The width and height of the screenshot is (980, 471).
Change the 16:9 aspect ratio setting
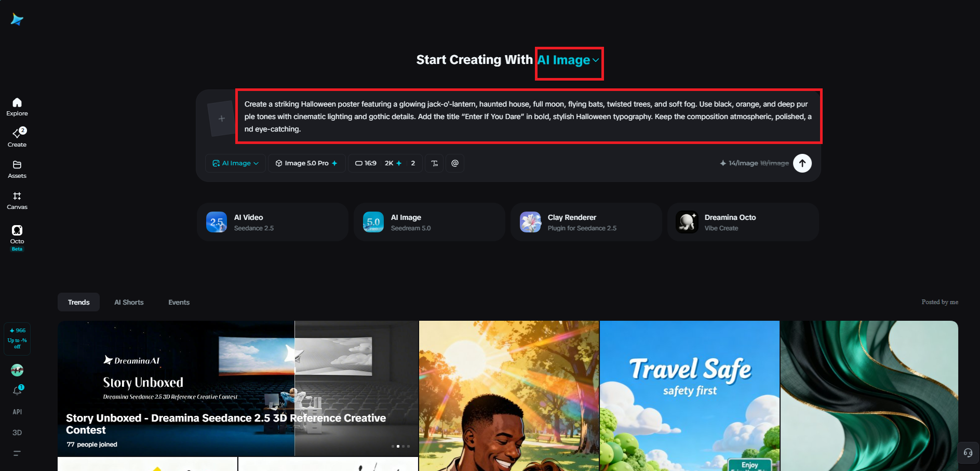(366, 163)
